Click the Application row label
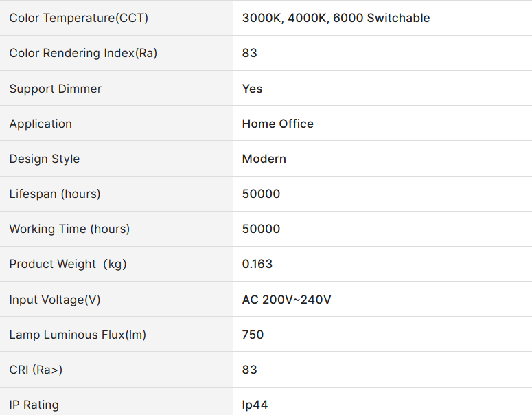Viewport: 532px width, 415px height. coord(41,124)
